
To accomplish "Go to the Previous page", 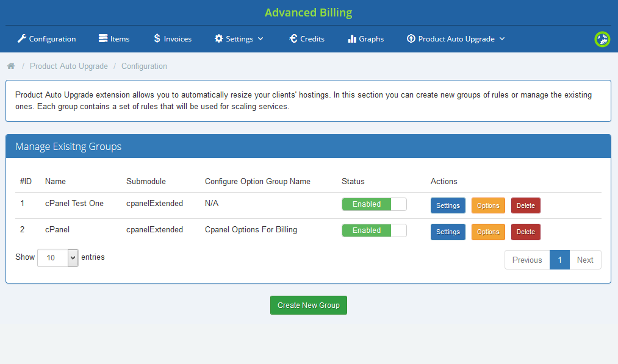I will 527,260.
